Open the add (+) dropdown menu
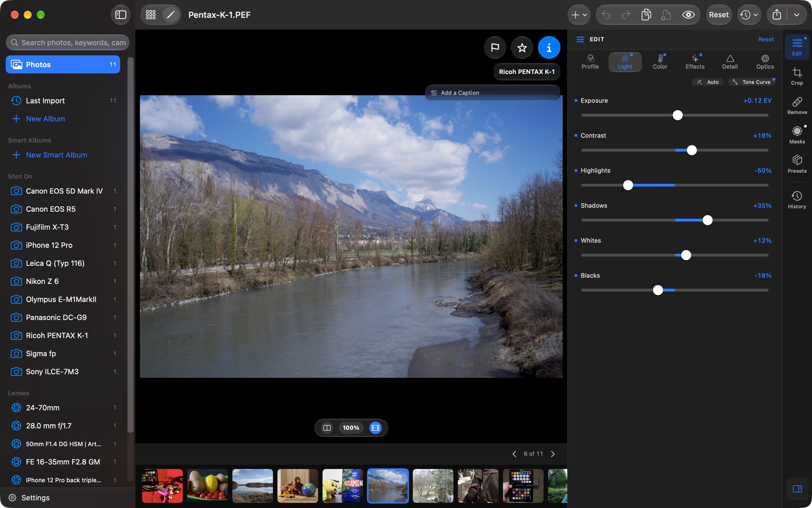 579,15
